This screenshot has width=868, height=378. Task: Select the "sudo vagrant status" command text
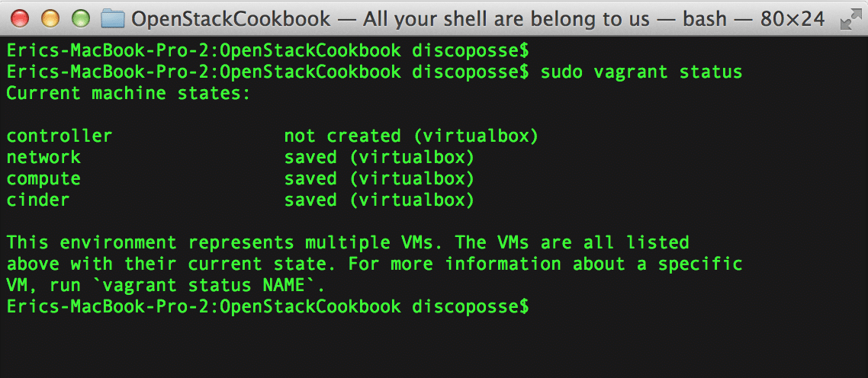641,72
